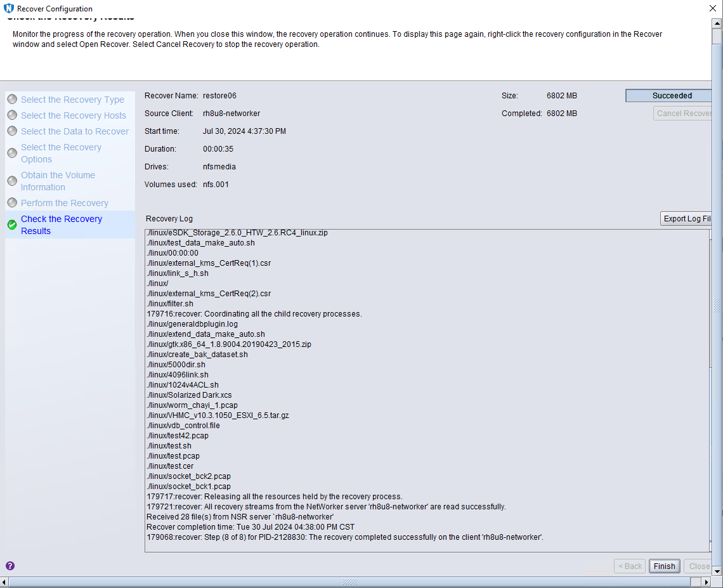
Task: Click the step bullet for Select the Recovery Type
Action: click(x=13, y=99)
